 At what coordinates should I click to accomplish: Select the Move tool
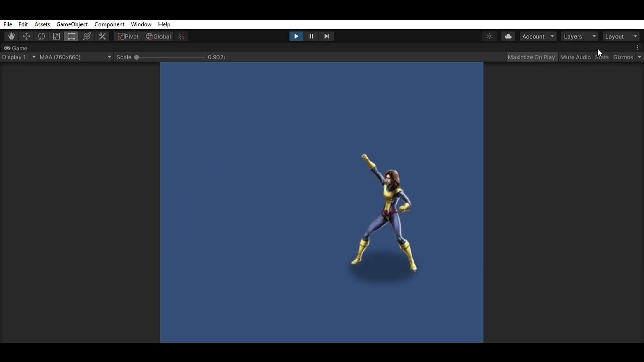[x=26, y=36]
